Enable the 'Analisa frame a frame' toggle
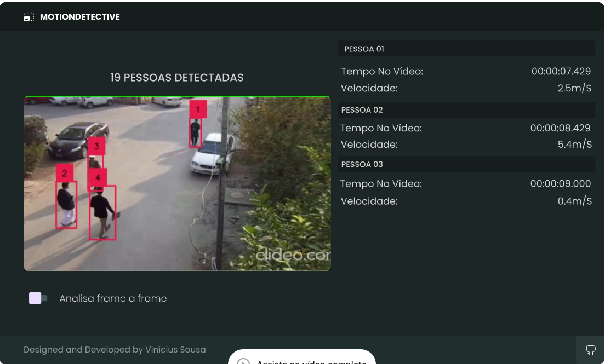The height and width of the screenshot is (364, 605). (x=38, y=298)
